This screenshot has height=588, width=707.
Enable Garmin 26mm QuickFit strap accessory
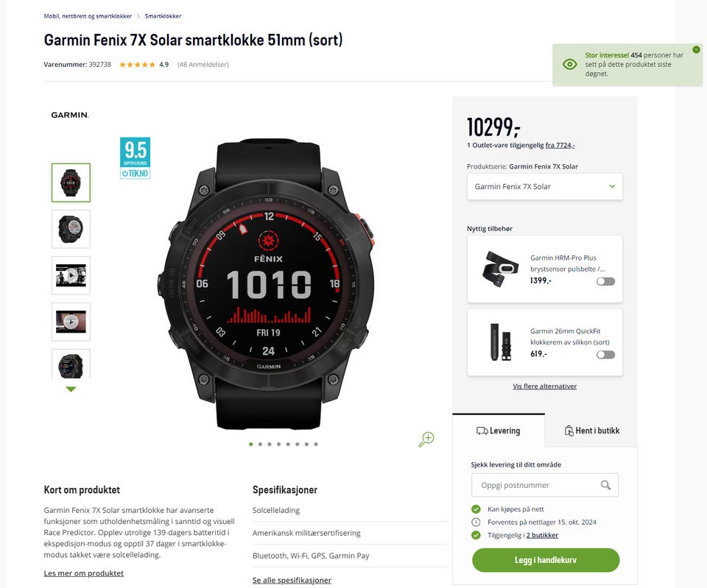(605, 355)
